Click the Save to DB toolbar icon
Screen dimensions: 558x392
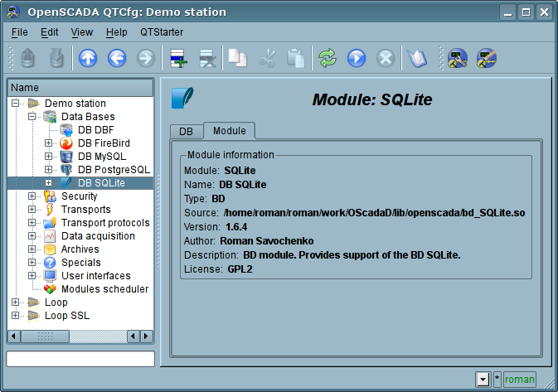pos(56,58)
